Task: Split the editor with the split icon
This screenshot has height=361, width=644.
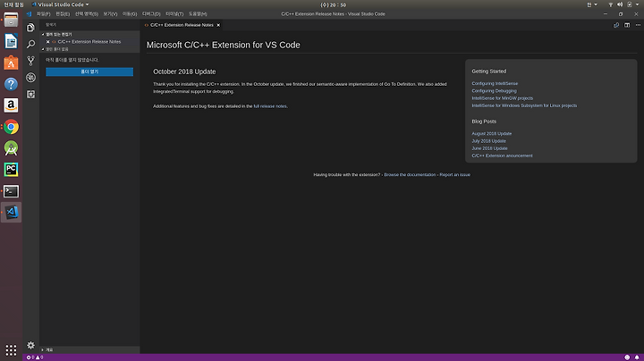Action: [627, 25]
